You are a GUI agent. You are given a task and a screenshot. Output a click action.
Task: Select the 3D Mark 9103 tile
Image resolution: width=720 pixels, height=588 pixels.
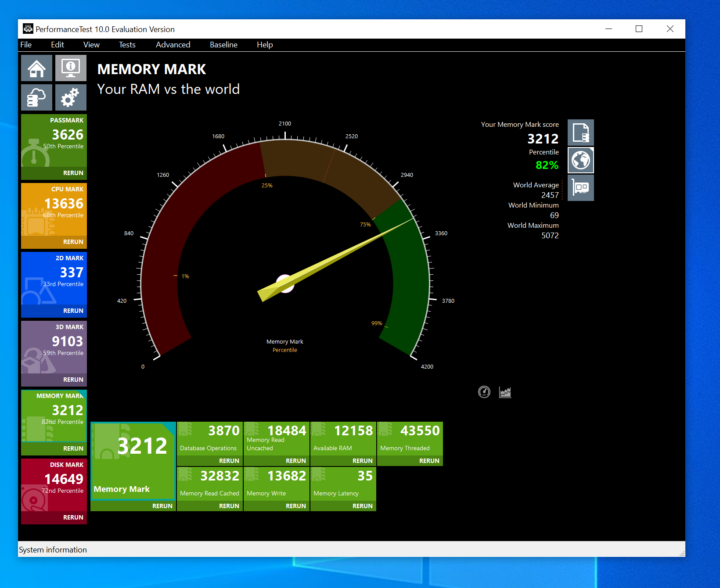click(54, 347)
